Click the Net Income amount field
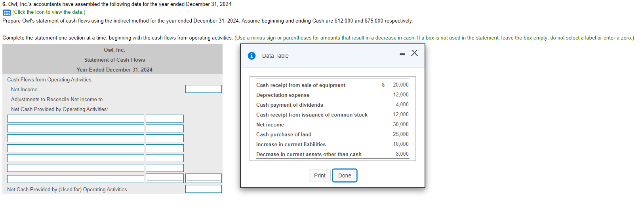Viewport: 644px width, 215px height. [x=204, y=89]
